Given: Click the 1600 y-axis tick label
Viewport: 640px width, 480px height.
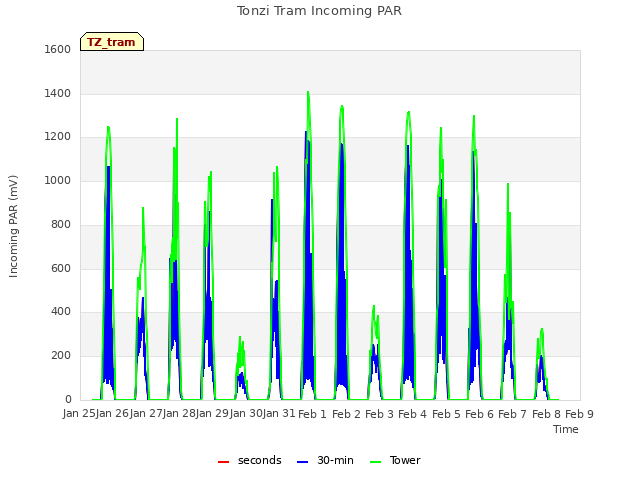Looking at the screenshot, I should (58, 49).
